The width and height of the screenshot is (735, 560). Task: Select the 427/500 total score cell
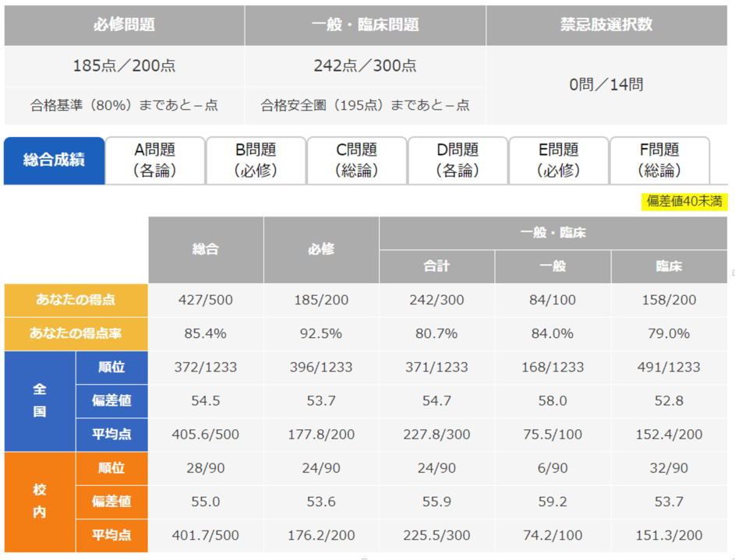(206, 300)
